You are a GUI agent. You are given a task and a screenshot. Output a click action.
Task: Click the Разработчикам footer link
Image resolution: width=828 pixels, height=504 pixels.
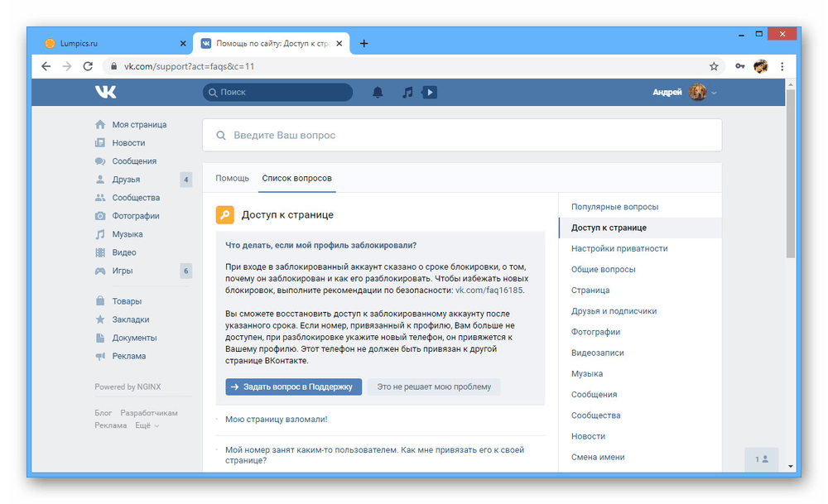pyautogui.click(x=149, y=413)
